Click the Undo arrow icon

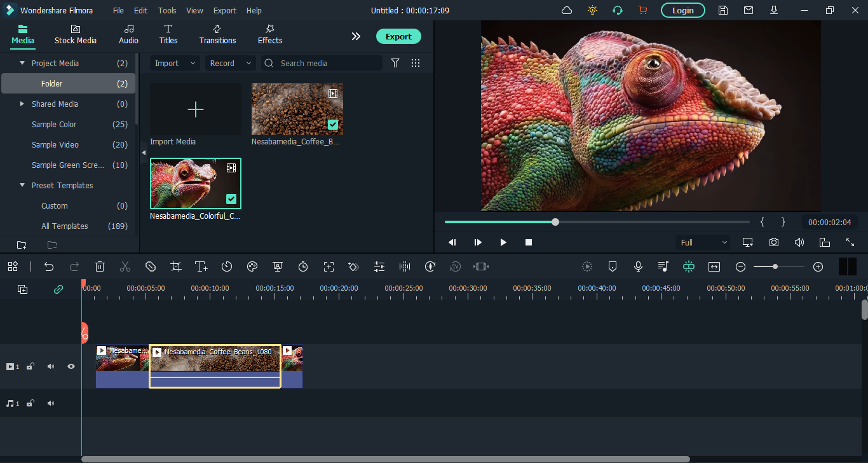point(49,267)
